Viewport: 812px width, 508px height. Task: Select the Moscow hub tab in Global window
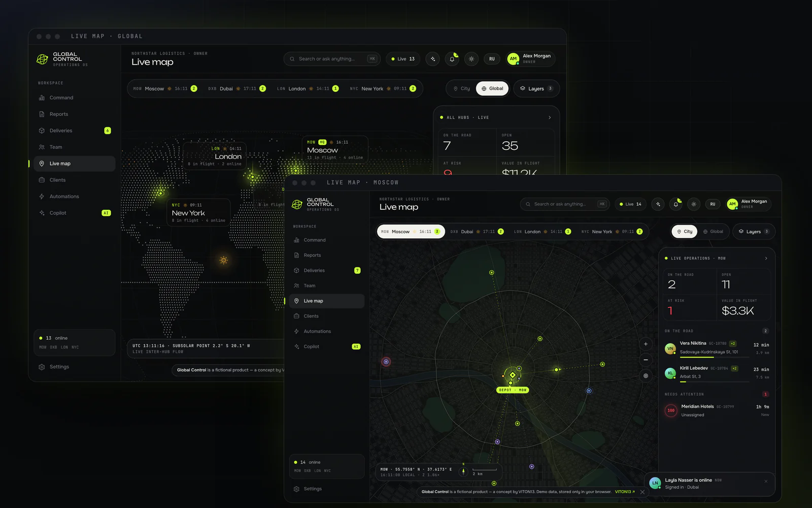pyautogui.click(x=164, y=88)
